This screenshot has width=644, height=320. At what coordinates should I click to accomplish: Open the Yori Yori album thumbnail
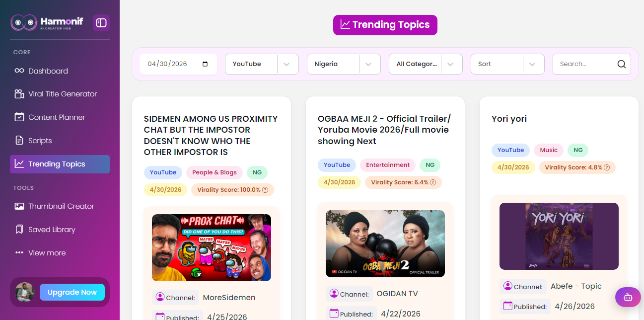pos(559,236)
